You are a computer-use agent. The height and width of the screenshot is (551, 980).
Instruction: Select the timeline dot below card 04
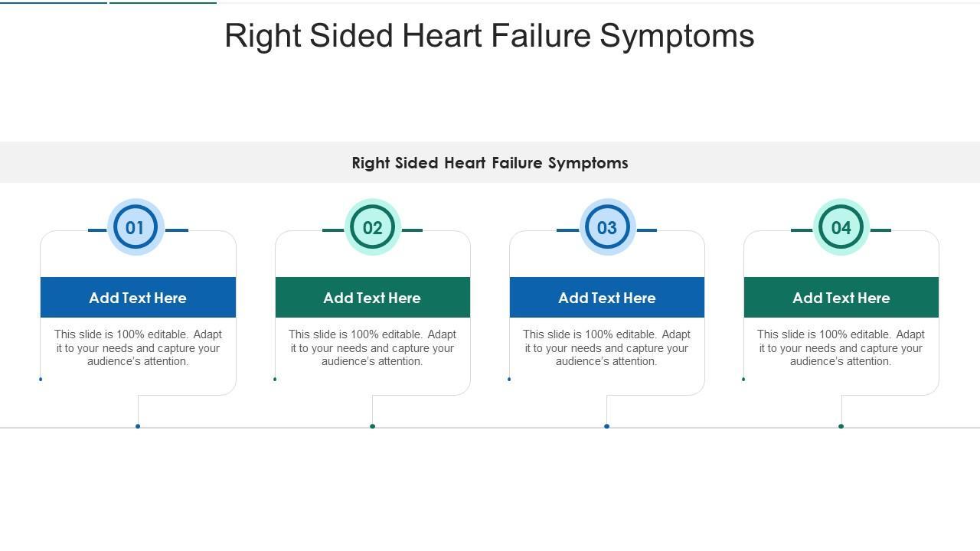tap(841, 426)
